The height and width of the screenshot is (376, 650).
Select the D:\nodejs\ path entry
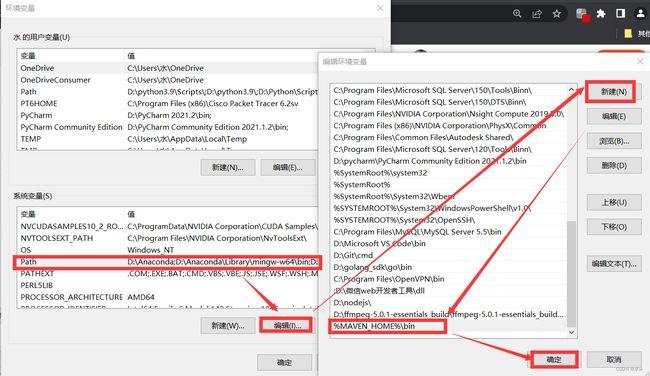tap(449, 303)
